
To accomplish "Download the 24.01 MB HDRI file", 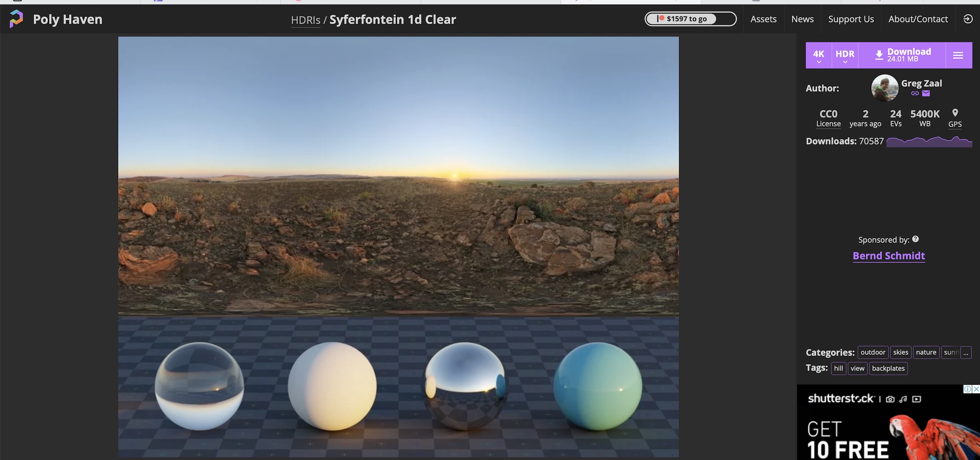I will (903, 55).
